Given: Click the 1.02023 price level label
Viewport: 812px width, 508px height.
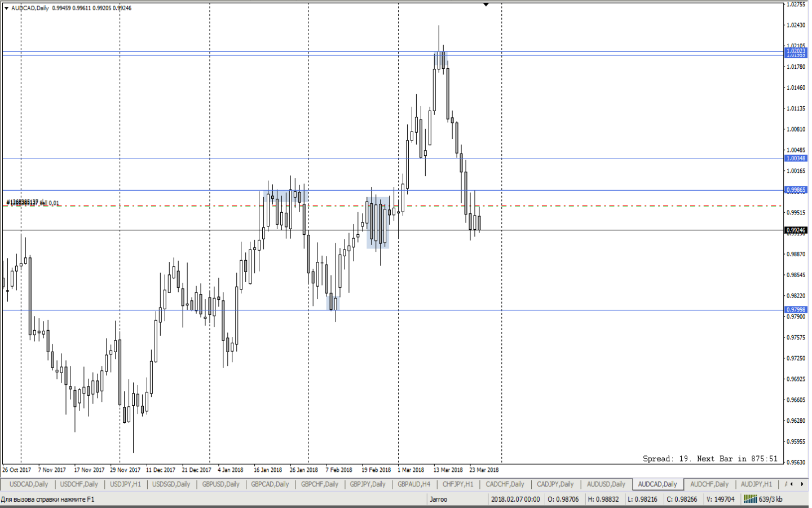Looking at the screenshot, I should click(796, 51).
